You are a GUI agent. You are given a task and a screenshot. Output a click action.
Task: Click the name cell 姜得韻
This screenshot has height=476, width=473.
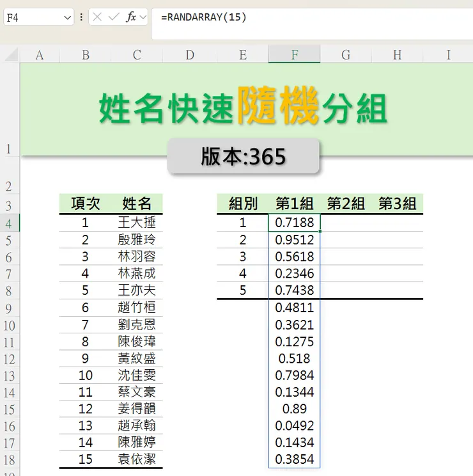coord(137,409)
